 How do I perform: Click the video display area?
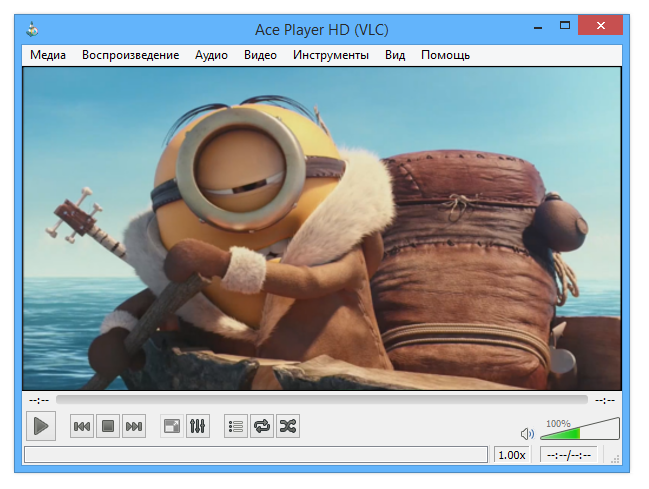pyautogui.click(x=322, y=229)
